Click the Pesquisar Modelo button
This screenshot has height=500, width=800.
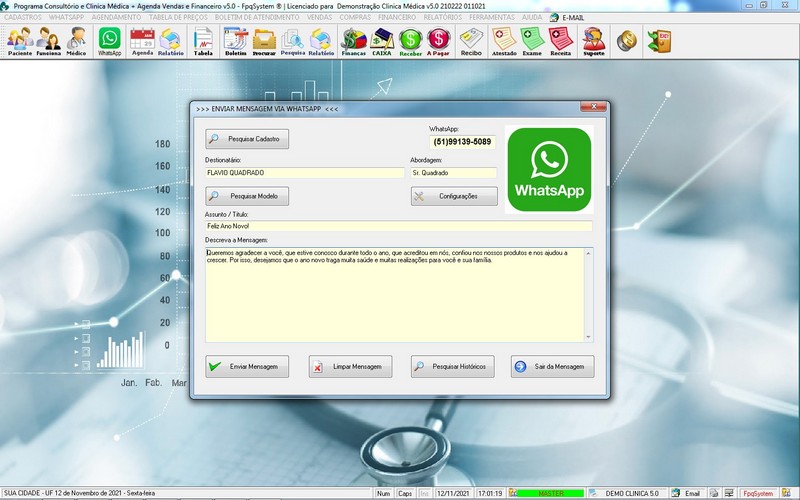pyautogui.click(x=247, y=196)
